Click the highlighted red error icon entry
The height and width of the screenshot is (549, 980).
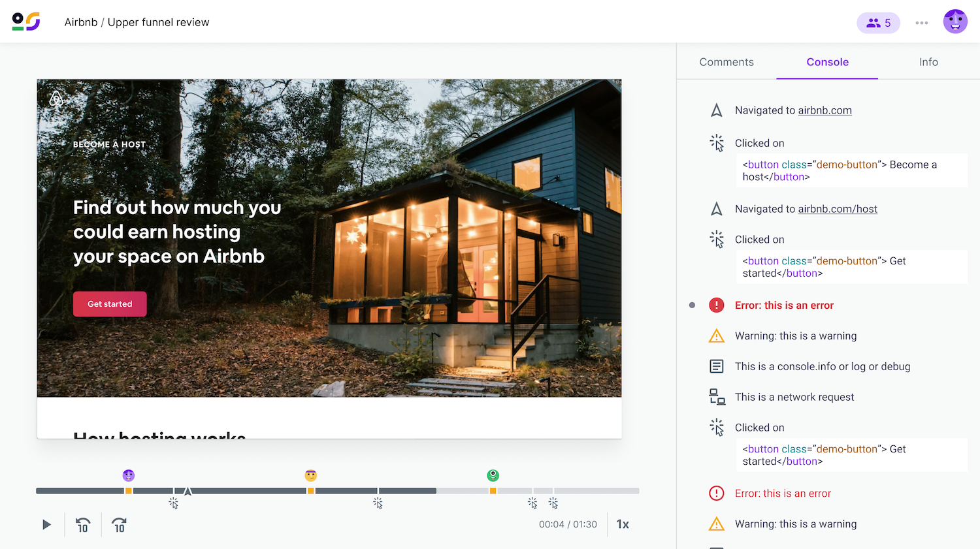(x=717, y=305)
